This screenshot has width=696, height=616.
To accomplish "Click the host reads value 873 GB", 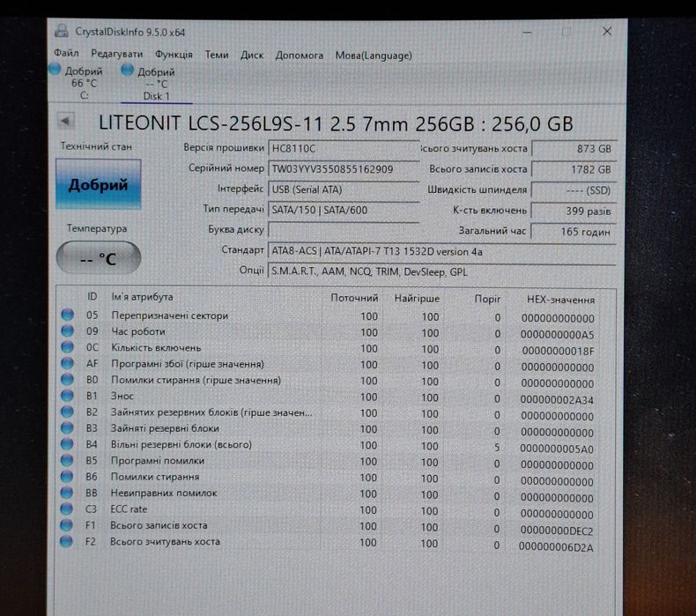I will point(574,149).
